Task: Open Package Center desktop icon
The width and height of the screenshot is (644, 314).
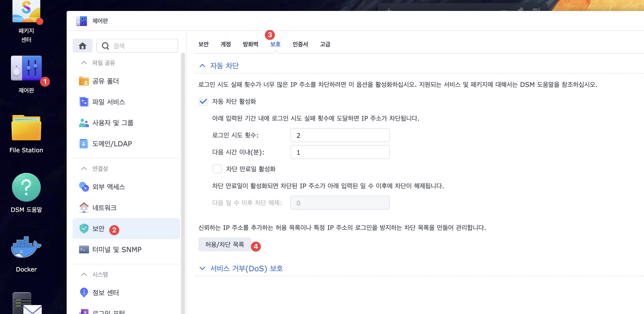Action: coord(26,12)
